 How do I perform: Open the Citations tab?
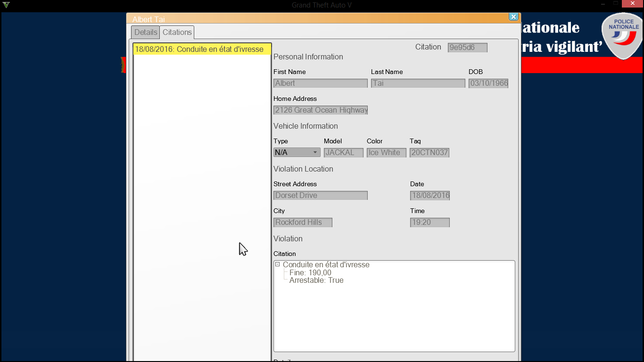coord(177,32)
